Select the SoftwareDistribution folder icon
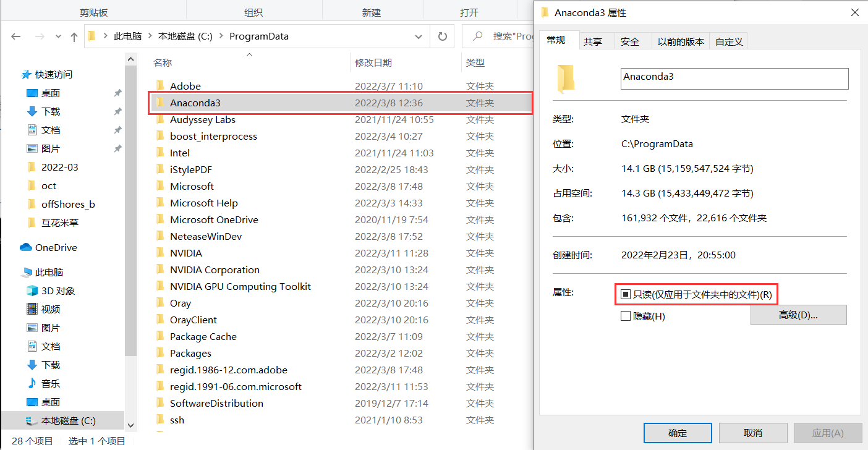Image resolution: width=868 pixels, height=450 pixels. [160, 403]
